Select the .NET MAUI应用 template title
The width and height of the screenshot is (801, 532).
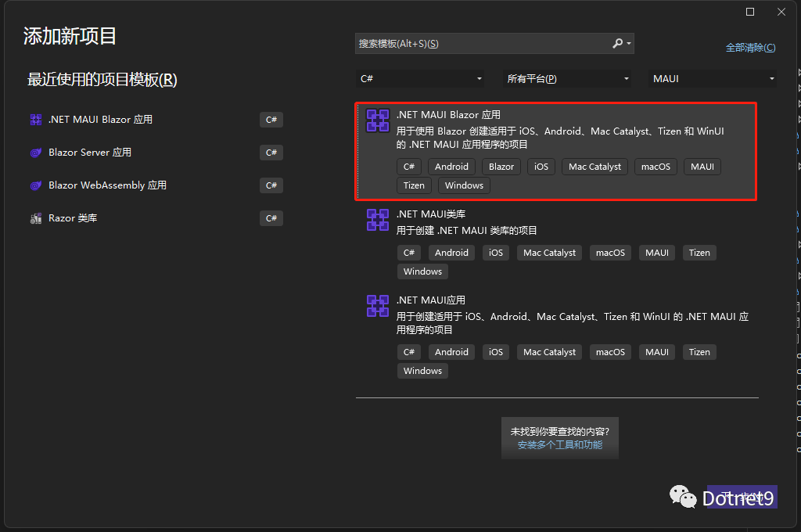[x=431, y=300]
